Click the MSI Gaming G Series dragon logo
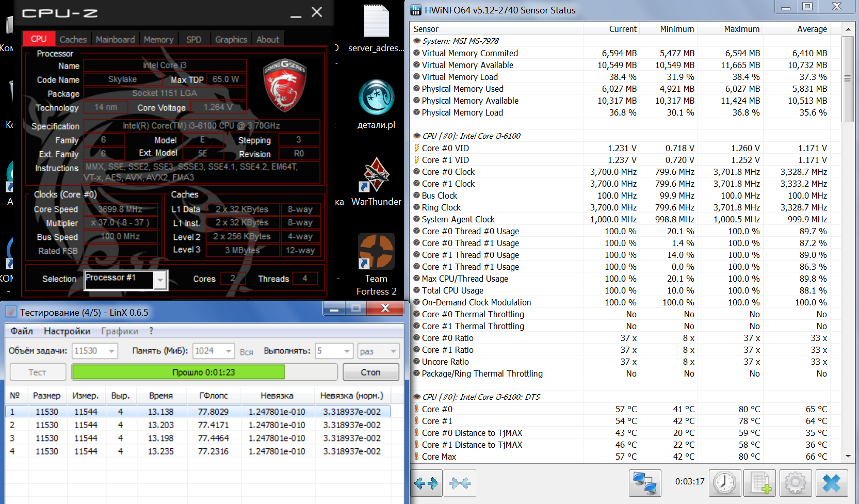859x504 pixels. point(285,86)
